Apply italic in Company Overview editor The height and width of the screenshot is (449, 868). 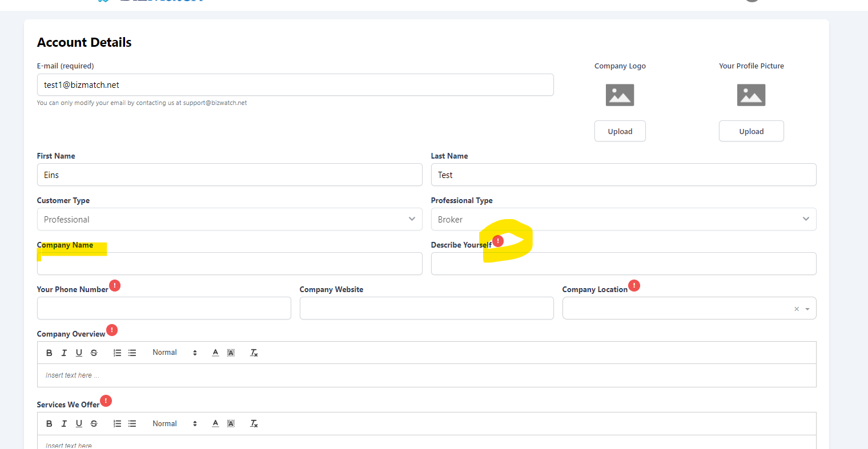64,353
